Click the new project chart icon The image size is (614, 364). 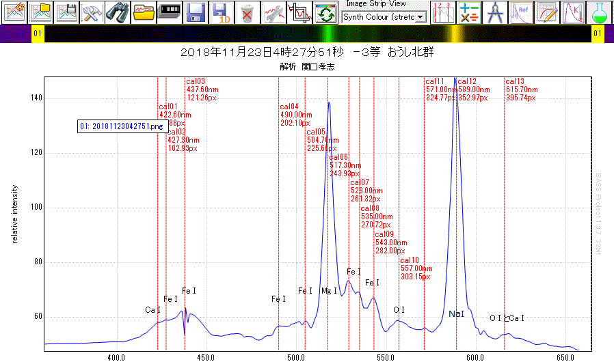(15, 12)
